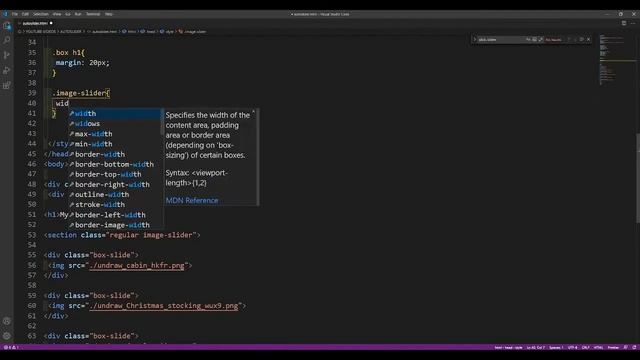Open the Accounts icon in activity bar
The image size is (640, 360).
click(x=7, y=321)
